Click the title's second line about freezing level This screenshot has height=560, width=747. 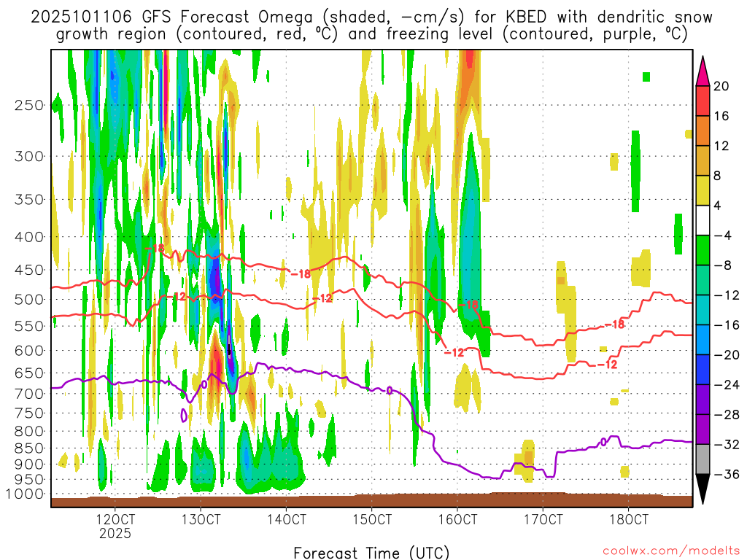click(x=371, y=34)
